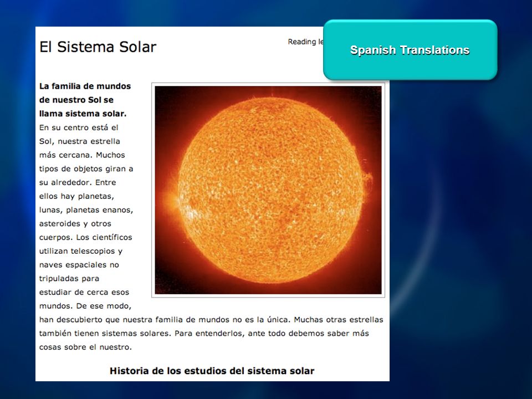This screenshot has height=399, width=532.
Task: Click the line "lunas, planetas enanos,"
Action: point(86,210)
